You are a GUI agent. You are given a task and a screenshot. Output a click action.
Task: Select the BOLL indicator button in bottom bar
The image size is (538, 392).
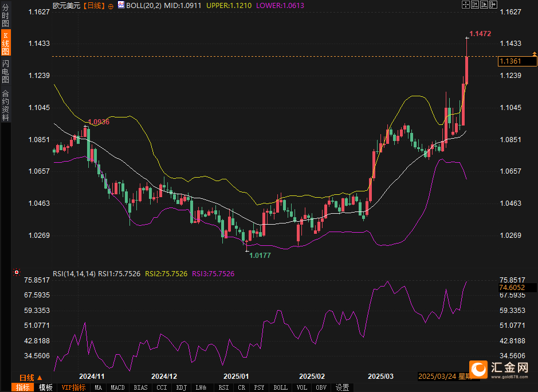pyautogui.click(x=280, y=387)
